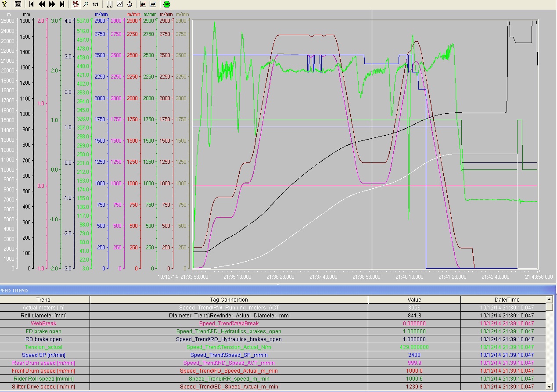Select the 'Roll diameter [mm]' trend row
This screenshot has height=392, width=557.
coord(273,316)
